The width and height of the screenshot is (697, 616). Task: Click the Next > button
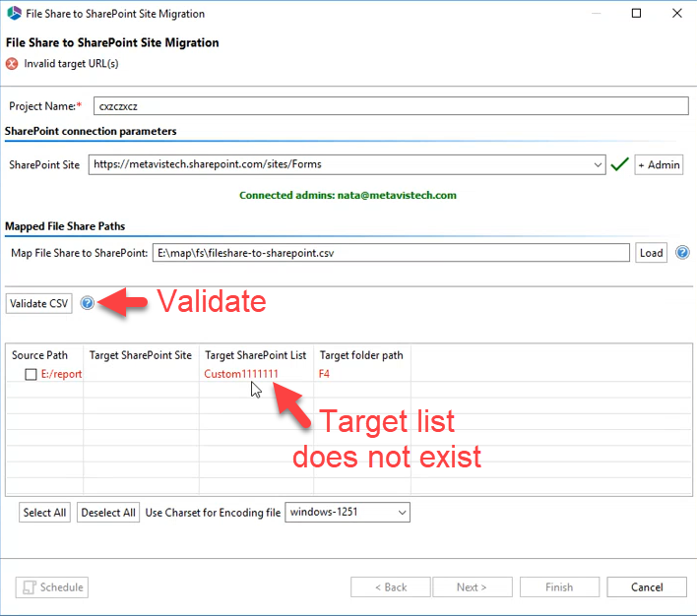(473, 587)
